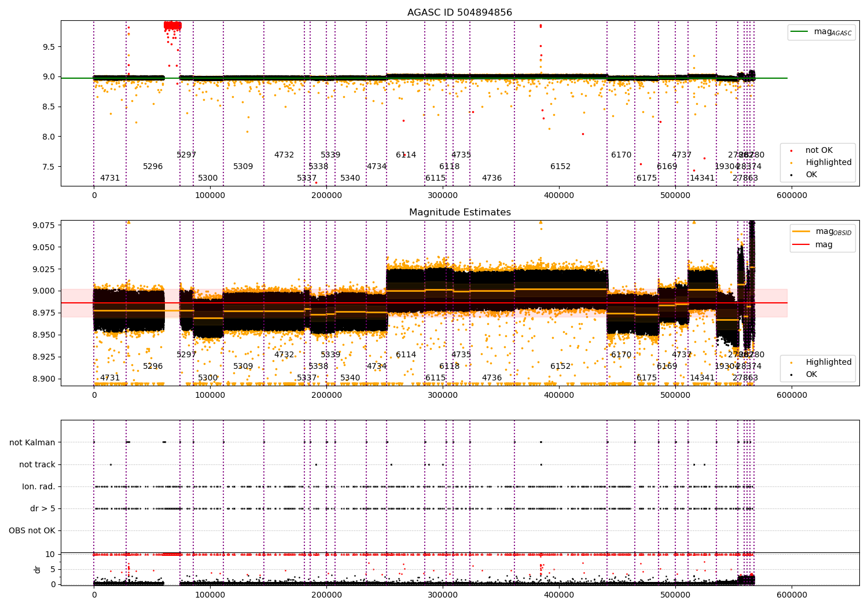Click the 8.975 y-axis tick label
868x608 pixels.
point(43,313)
